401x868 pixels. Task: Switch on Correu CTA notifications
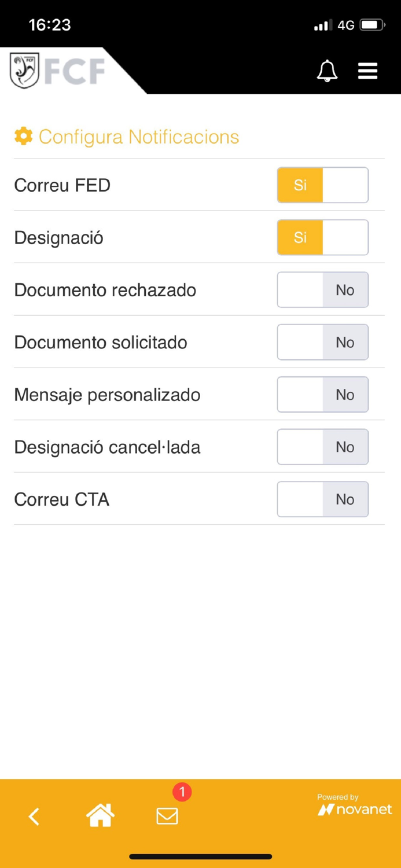click(322, 499)
